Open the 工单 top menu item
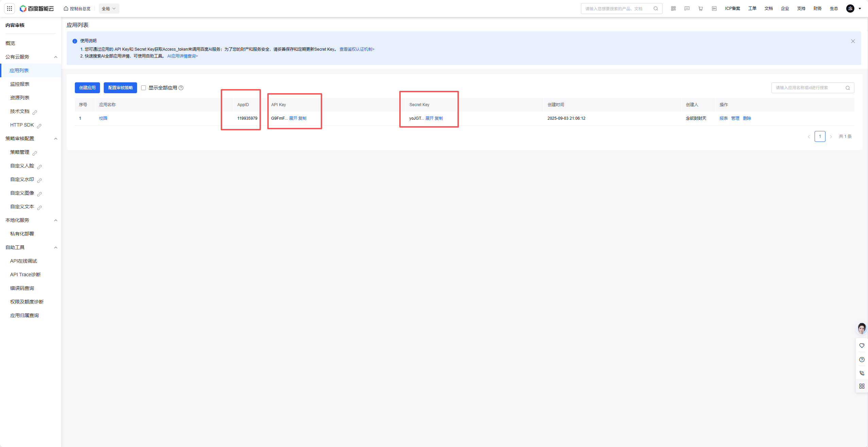Screen dimensions: 868x447 [752, 9]
